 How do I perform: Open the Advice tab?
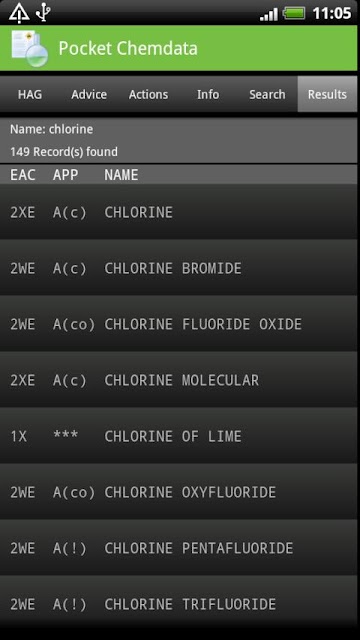pyautogui.click(x=89, y=94)
